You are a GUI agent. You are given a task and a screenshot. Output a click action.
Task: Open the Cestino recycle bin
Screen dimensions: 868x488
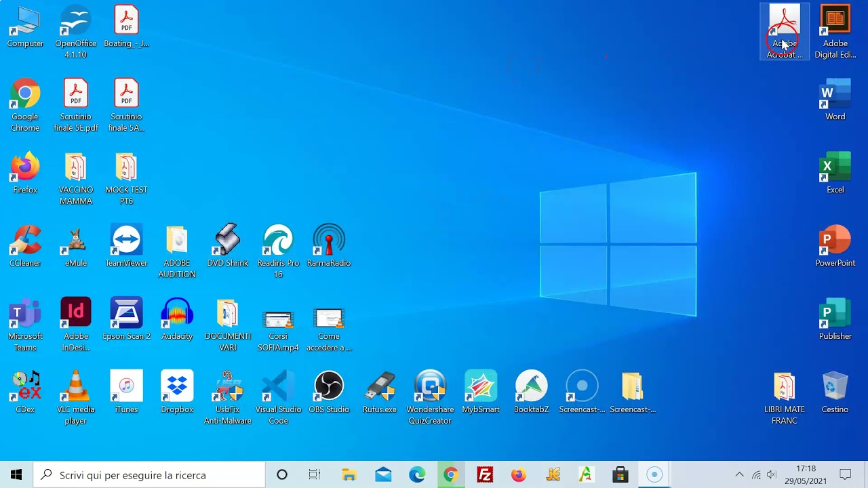(x=835, y=393)
